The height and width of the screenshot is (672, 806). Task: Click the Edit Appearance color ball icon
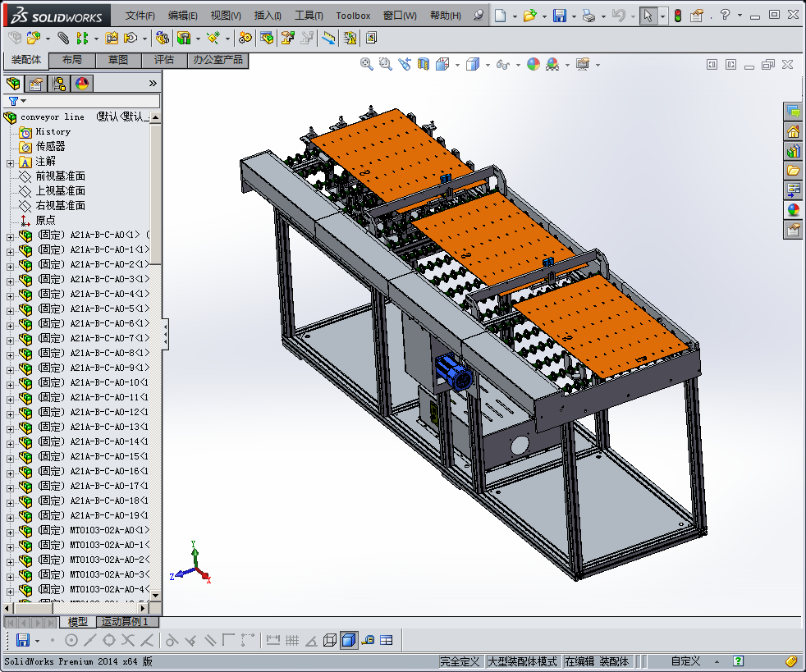pos(534,64)
